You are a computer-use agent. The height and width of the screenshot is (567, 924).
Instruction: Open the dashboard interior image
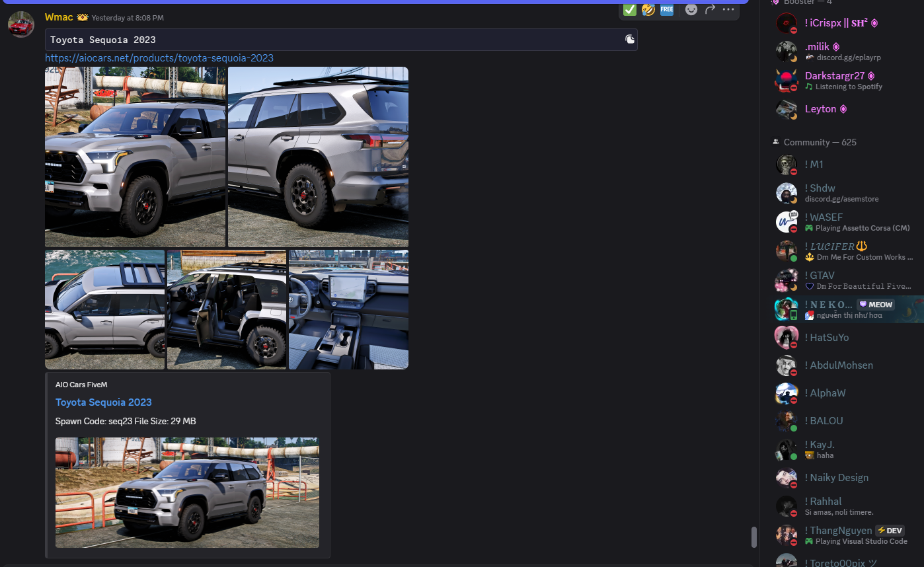tap(348, 309)
